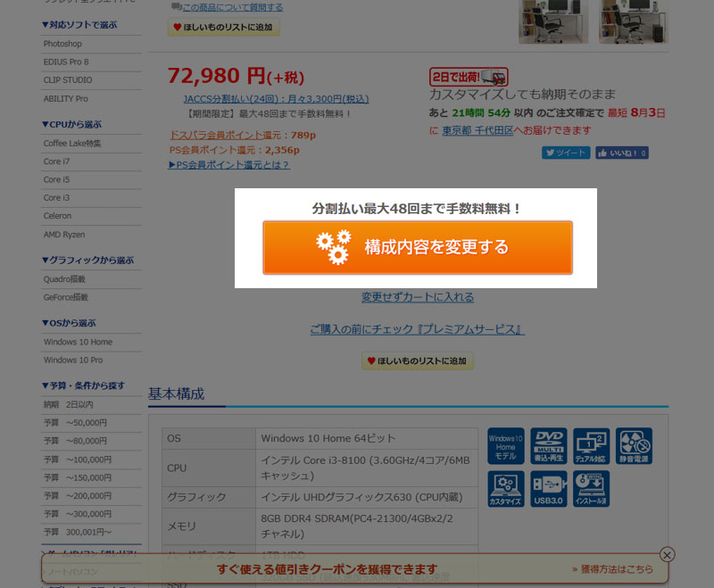Click the software pre-installed feature icon

591,489
